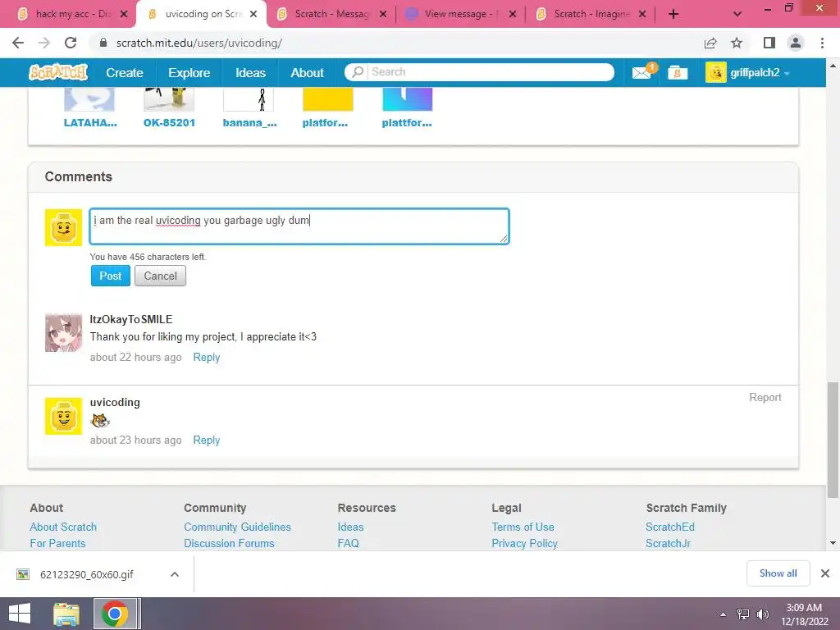The image size is (840, 630).
Task: Click the Scratch logo in the navbar
Action: 58,72
